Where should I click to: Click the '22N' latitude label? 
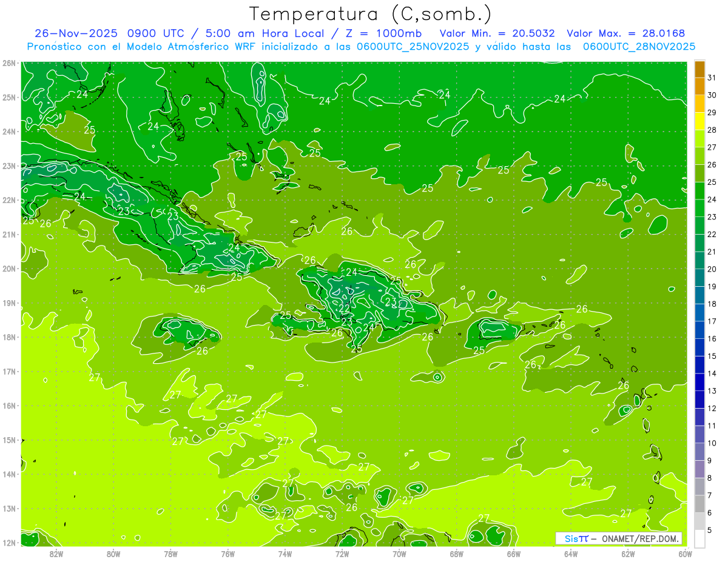pos(8,200)
